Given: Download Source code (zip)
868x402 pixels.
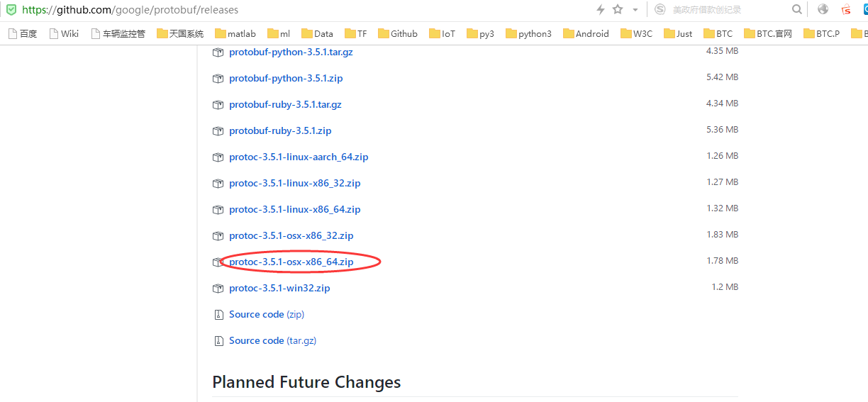Looking at the screenshot, I should point(267,314).
